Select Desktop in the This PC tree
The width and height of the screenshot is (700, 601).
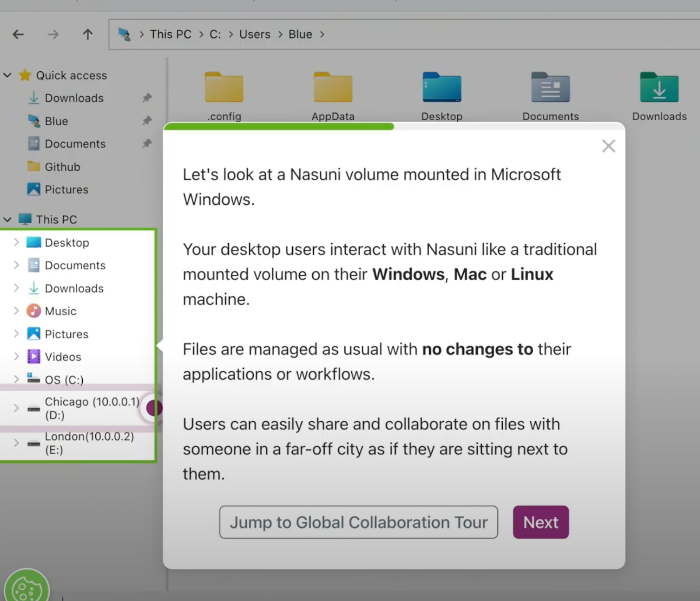[67, 242]
